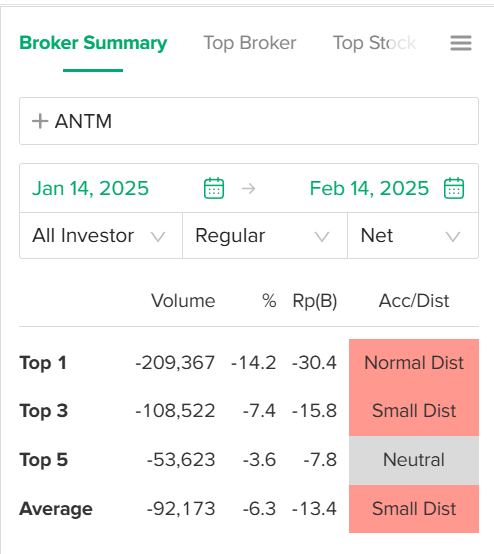Viewport: 494px width, 554px height.
Task: Select the Top 1 row
Action: [x=249, y=363]
